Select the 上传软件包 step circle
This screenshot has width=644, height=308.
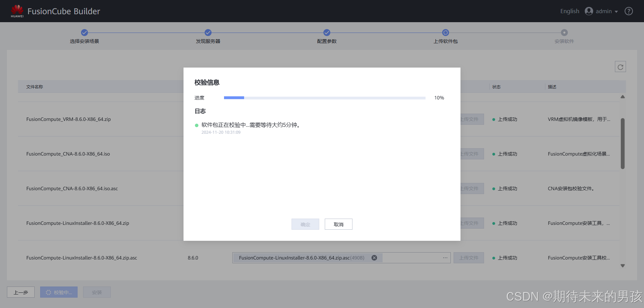pos(446,33)
